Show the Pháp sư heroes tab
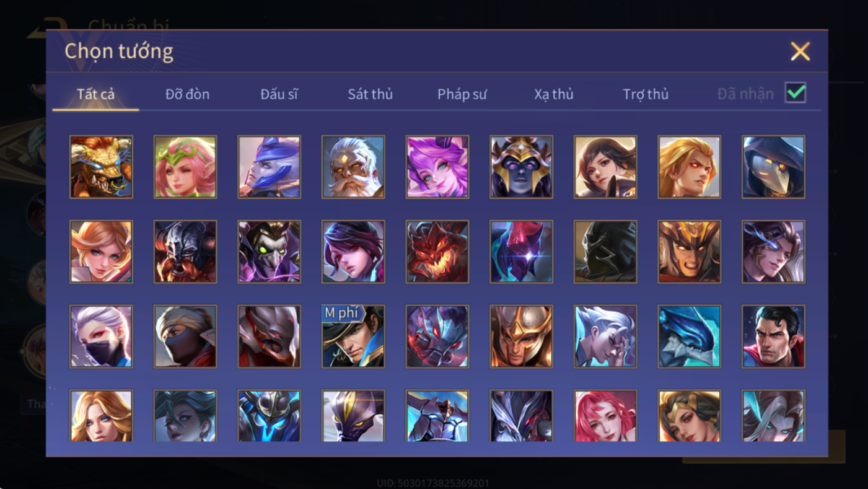 point(462,94)
